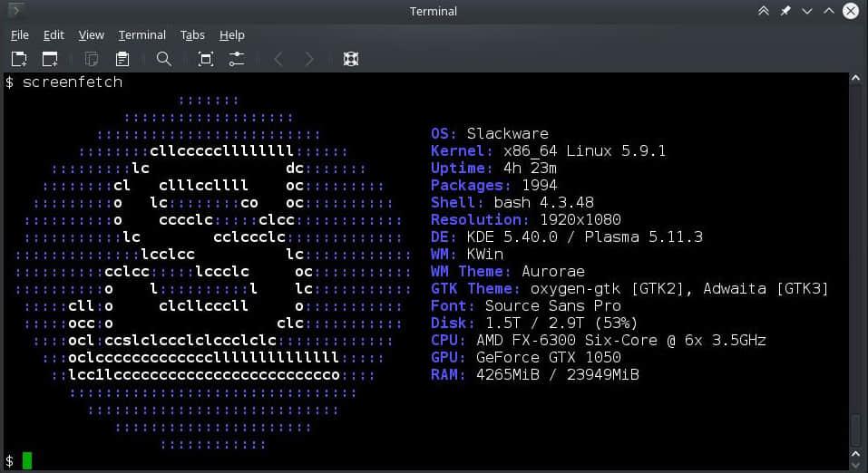Click the green cursor at the prompt
The image size is (868, 473).
coord(27,460)
